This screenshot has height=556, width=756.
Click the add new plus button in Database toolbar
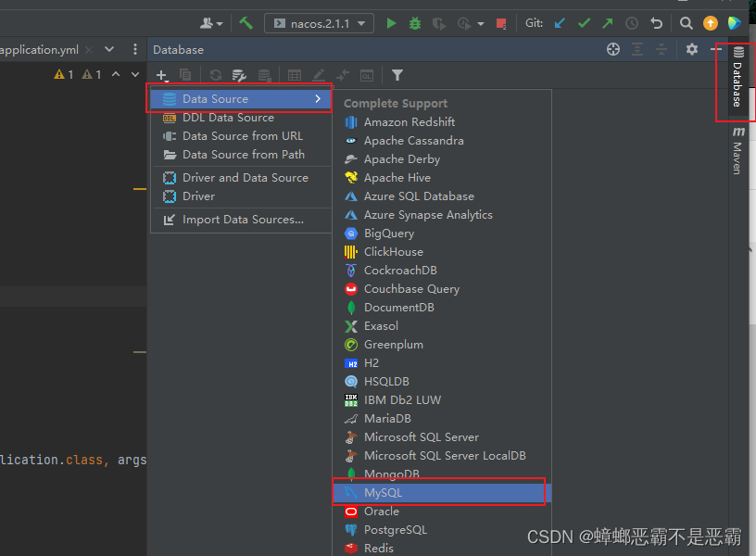coord(161,75)
